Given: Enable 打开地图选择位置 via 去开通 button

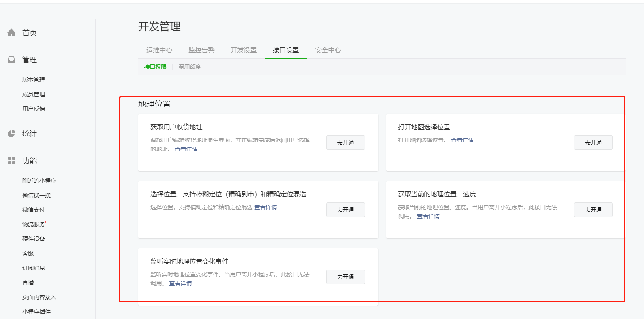Looking at the screenshot, I should (593, 142).
